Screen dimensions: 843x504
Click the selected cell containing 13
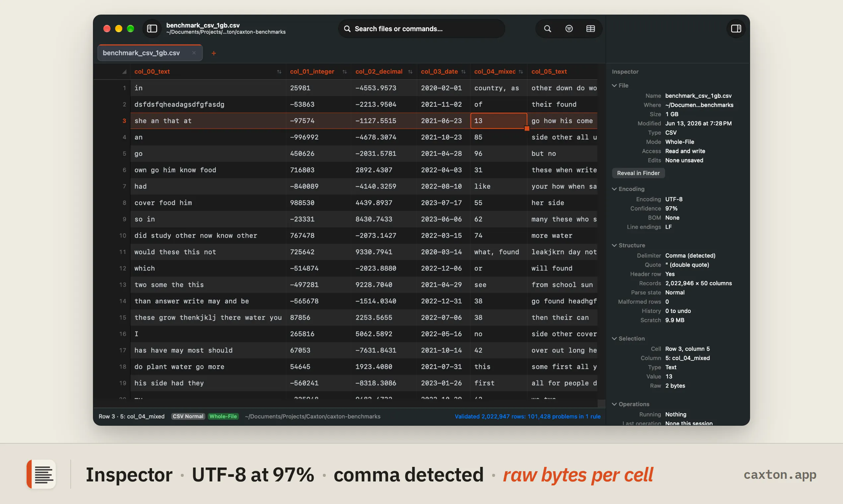pyautogui.click(x=498, y=121)
